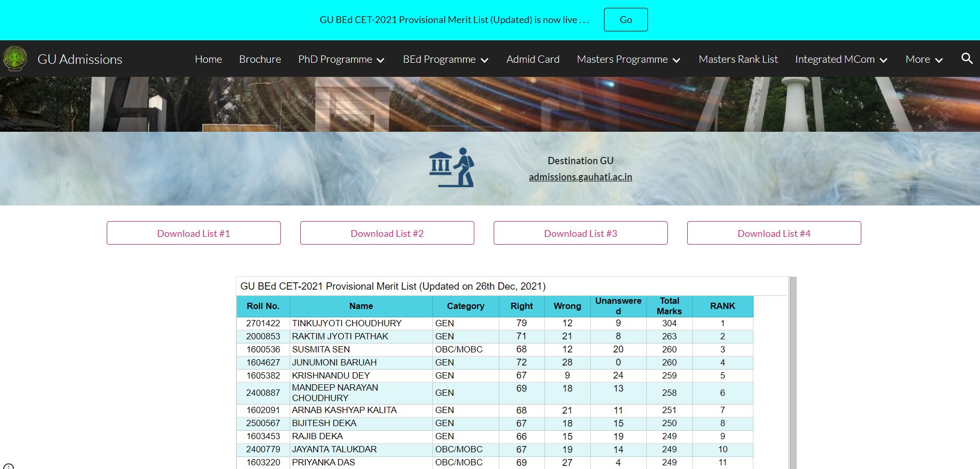Click rank 10 of JAYANTA TALUKDAR
The height and width of the screenshot is (469, 980).
pos(723,449)
